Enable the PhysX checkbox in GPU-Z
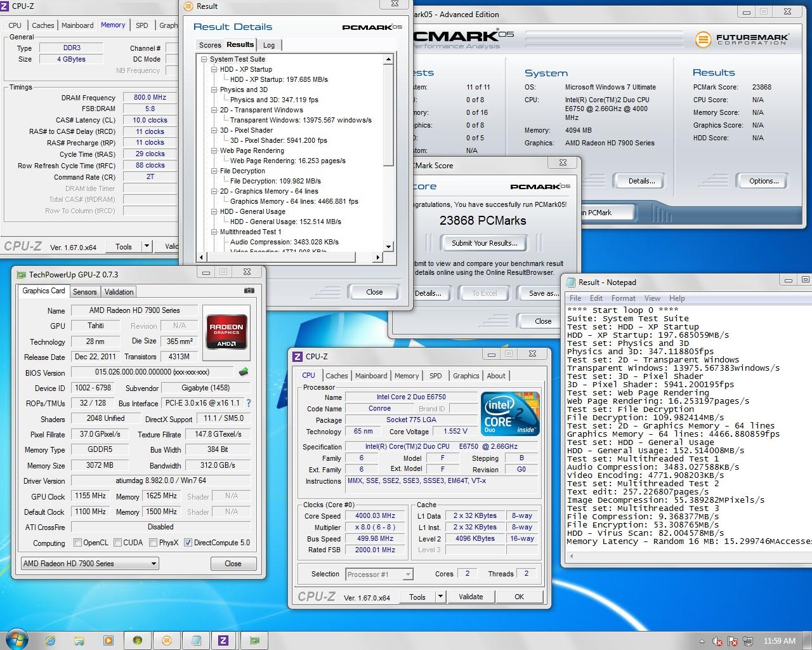The width and height of the screenshot is (812, 650). tap(153, 543)
